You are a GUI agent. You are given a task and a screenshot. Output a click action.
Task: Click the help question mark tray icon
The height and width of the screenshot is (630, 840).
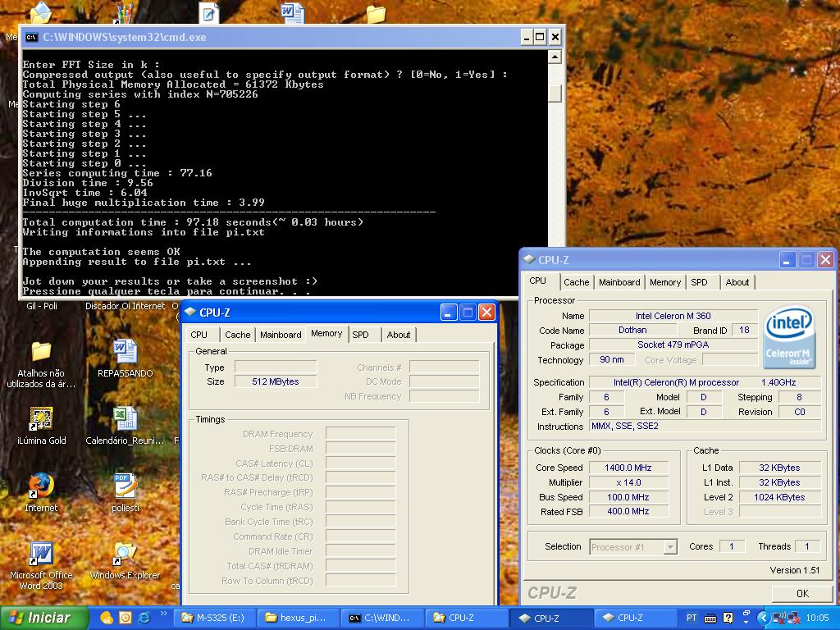[x=728, y=619]
